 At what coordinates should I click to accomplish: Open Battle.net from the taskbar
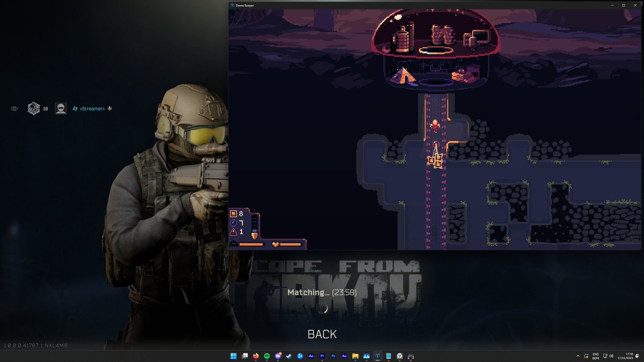click(300, 356)
